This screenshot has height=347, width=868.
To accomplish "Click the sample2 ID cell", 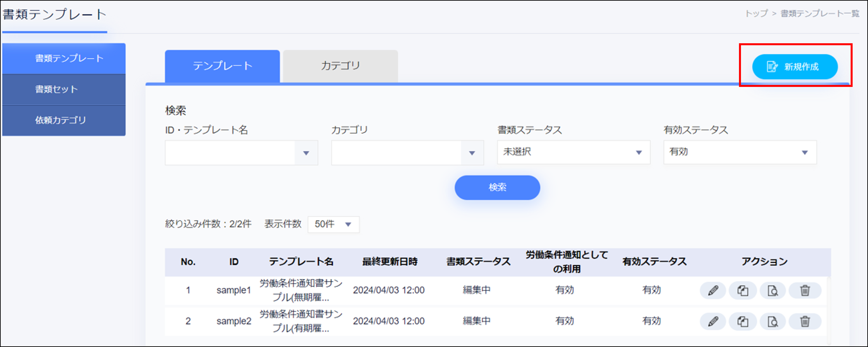I will (234, 321).
